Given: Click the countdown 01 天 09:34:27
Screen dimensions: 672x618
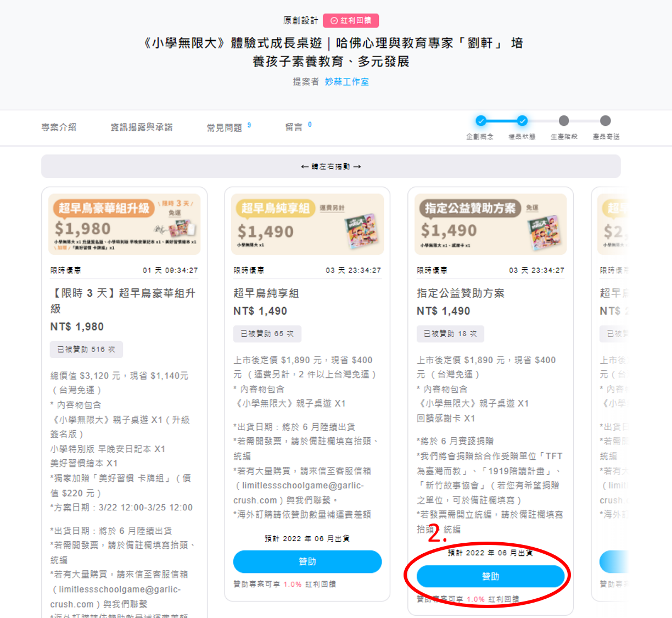Looking at the screenshot, I should tap(170, 270).
